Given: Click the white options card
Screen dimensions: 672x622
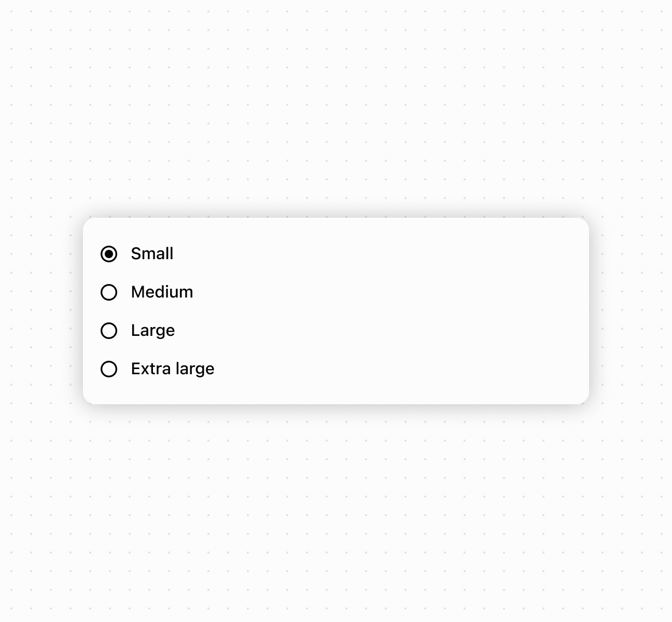Looking at the screenshot, I should click(x=415, y=311).
